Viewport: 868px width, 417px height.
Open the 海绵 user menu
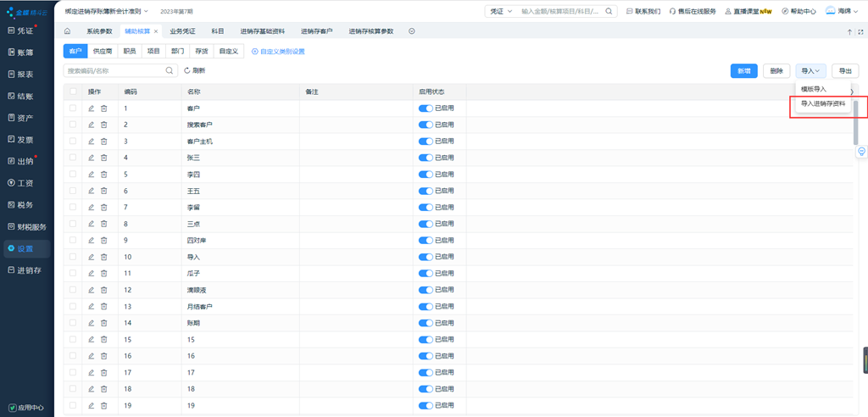(843, 11)
